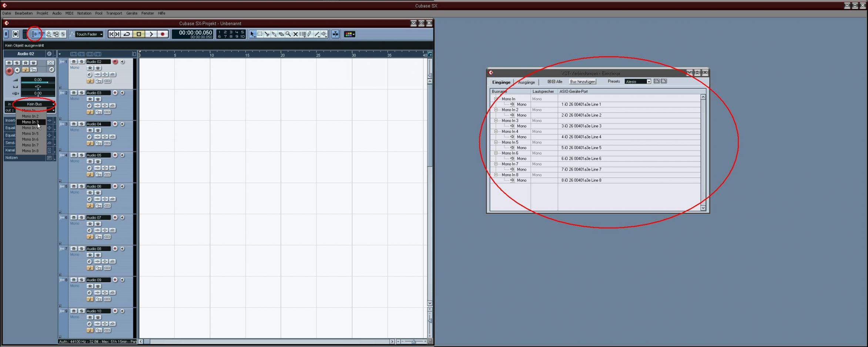Expand all buses with plus icon near Alle
Image resolution: width=868 pixels, height=347 pixels.
549,82
